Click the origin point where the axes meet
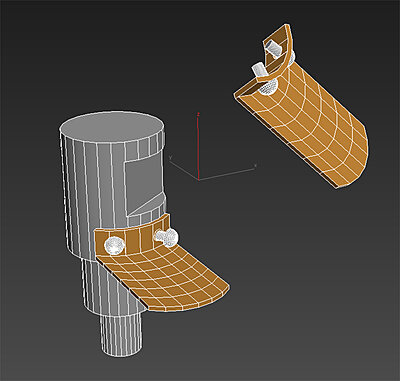This screenshot has height=381, width=400. 199,179
